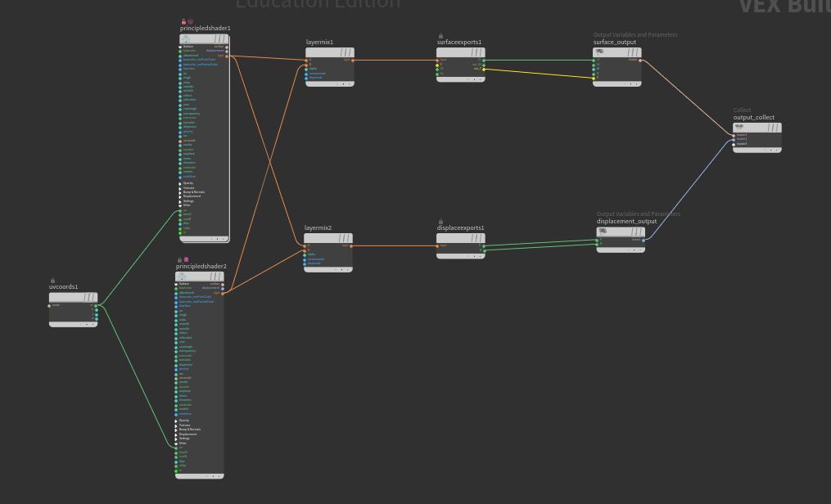
Task: Click the output_collect node name label
Action: (x=753, y=117)
